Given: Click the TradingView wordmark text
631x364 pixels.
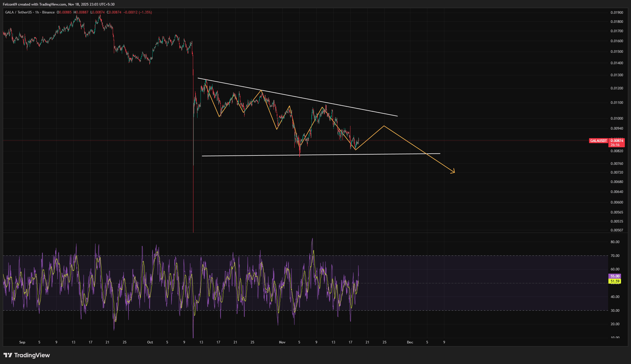Looking at the screenshot, I should click(x=32, y=355).
